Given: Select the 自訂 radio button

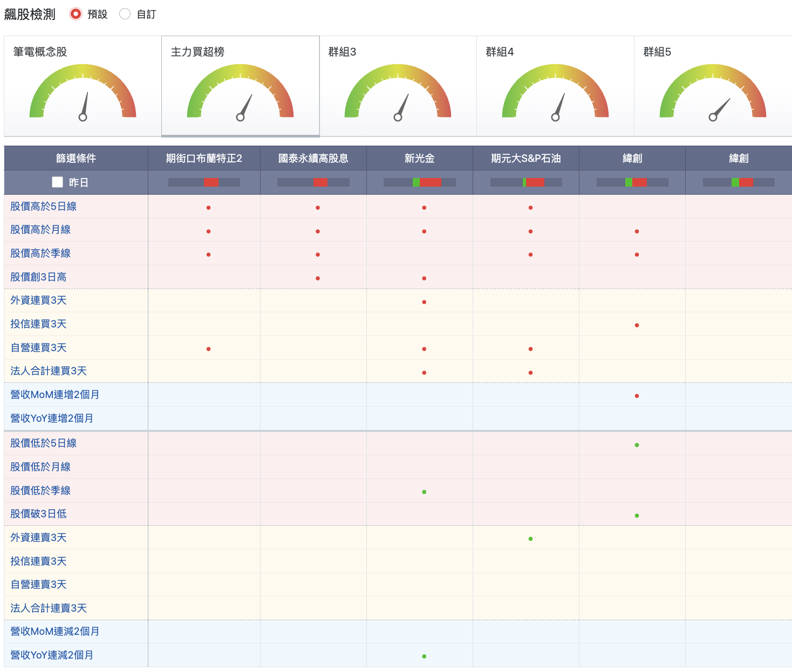Looking at the screenshot, I should [x=125, y=14].
